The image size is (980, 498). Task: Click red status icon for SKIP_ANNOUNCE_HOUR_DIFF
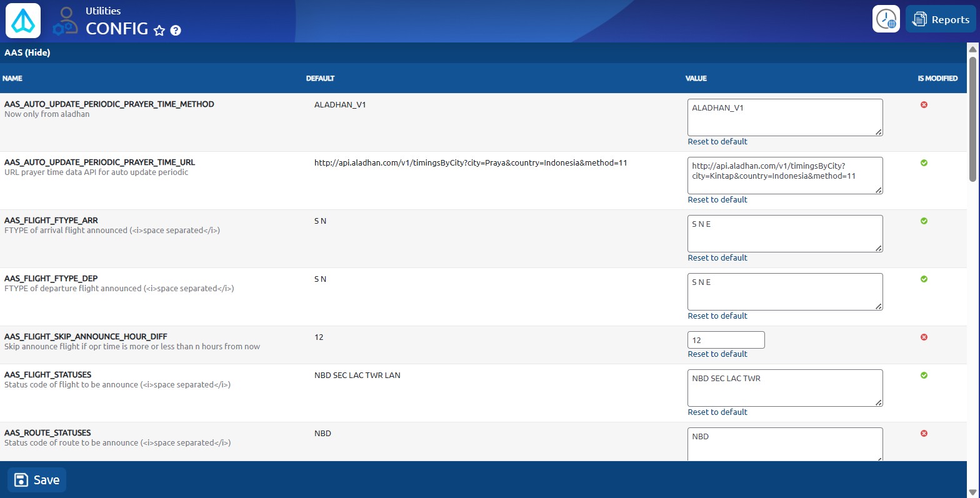924,337
